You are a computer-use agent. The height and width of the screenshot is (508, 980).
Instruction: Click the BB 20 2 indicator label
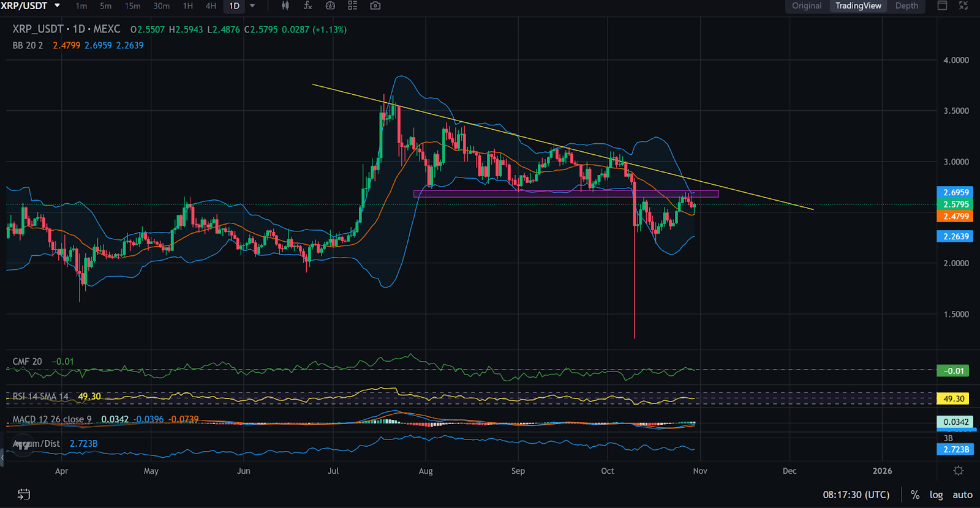tap(28, 45)
